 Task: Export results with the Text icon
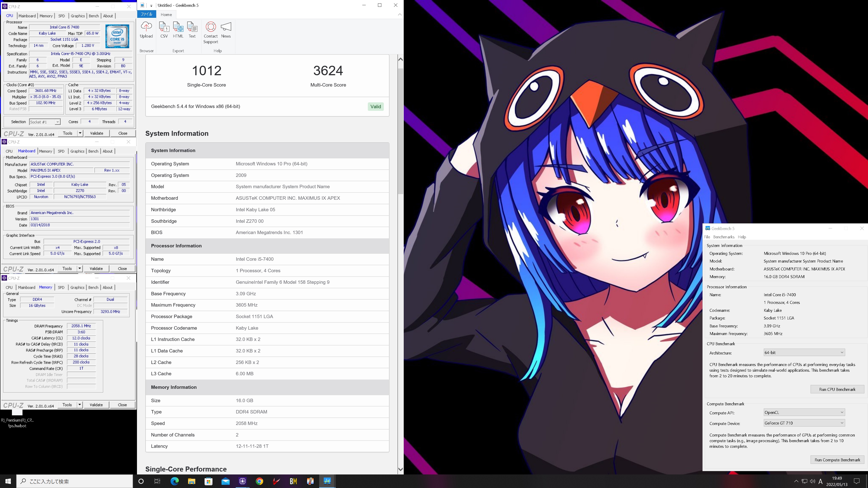192,30
